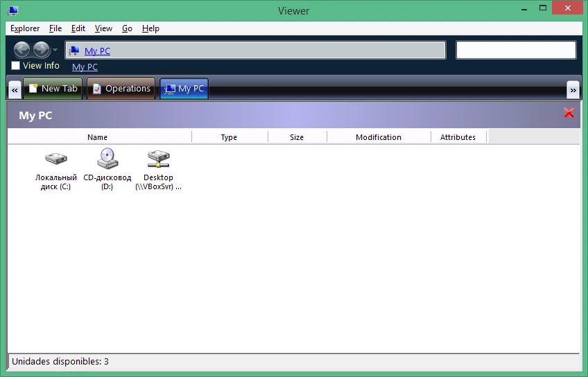Open the File menu

[x=55, y=28]
